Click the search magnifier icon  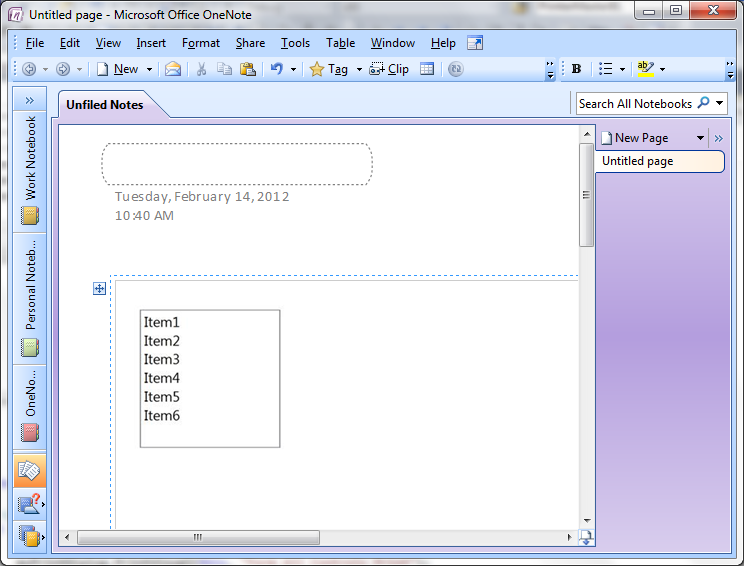pyautogui.click(x=703, y=102)
